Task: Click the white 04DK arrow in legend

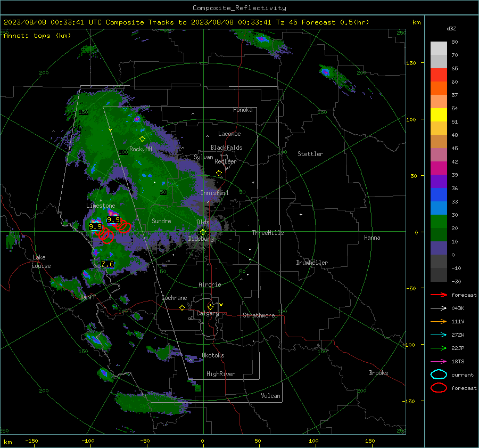Action: [x=439, y=308]
